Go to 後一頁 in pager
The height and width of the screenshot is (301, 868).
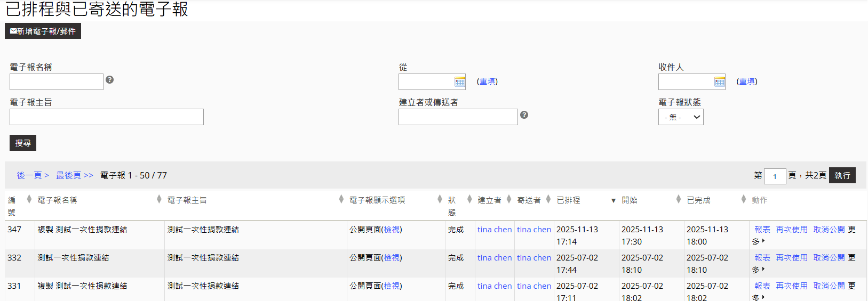click(x=33, y=175)
